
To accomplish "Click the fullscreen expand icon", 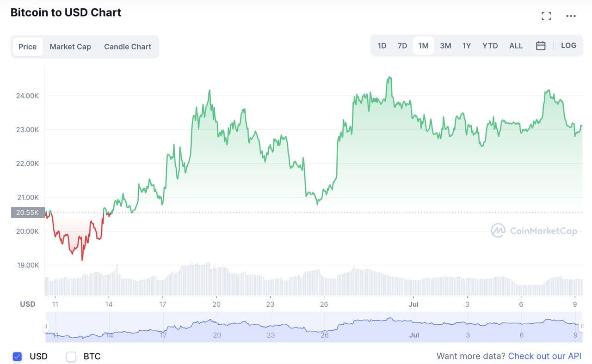I will (x=546, y=16).
